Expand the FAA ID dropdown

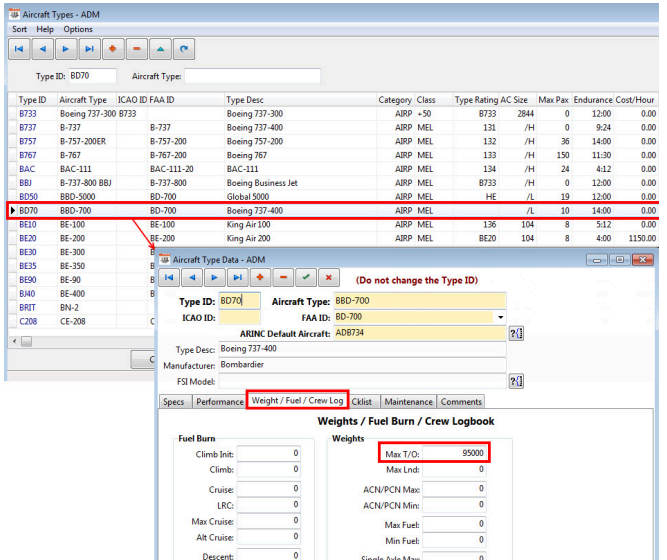tap(501, 317)
